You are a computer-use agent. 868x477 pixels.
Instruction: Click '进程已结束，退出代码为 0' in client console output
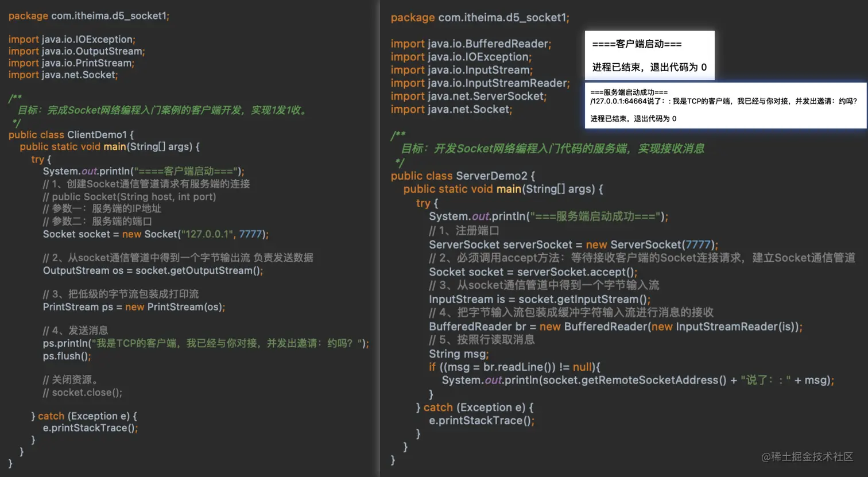click(649, 67)
